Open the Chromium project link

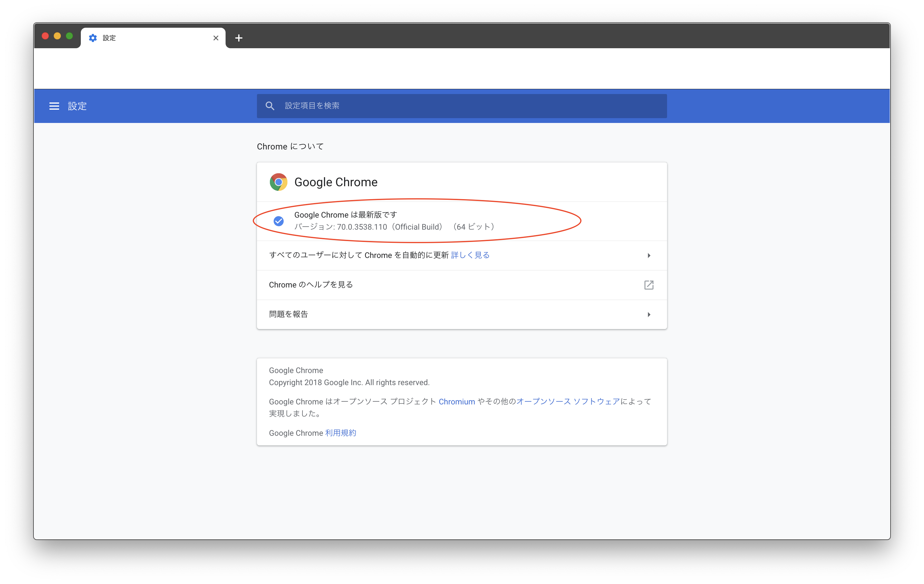click(x=457, y=401)
